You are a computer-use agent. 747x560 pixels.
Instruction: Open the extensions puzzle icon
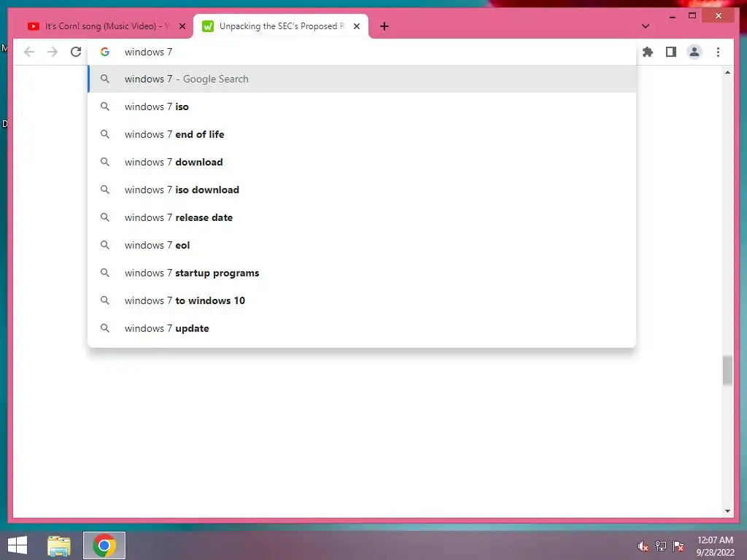[648, 52]
